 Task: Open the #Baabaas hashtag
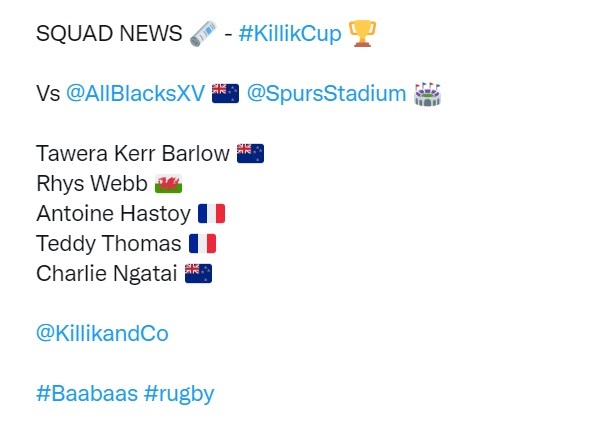coord(87,394)
